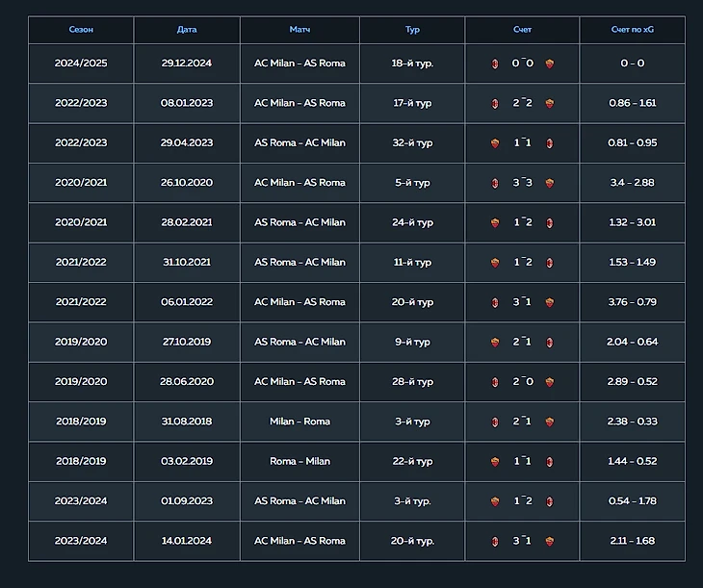This screenshot has height=588, width=703.
Task: Click the 22-й тур cell
Action: [x=412, y=461]
